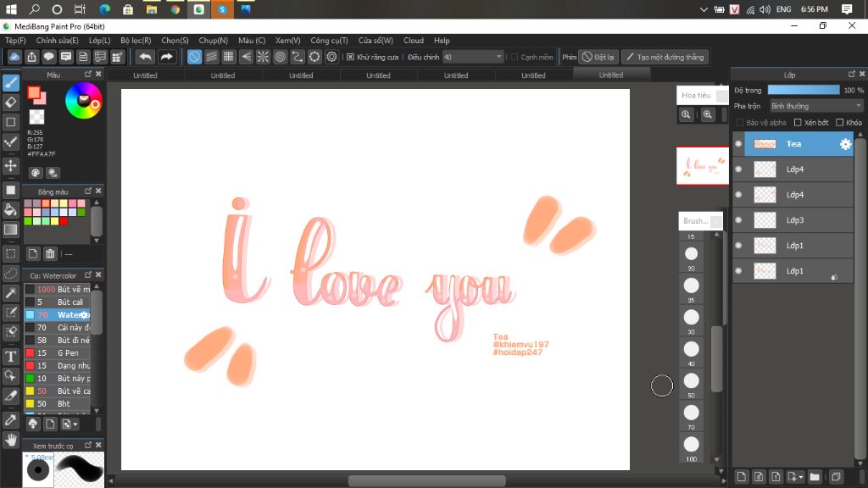
Task: Click the Đặt lại reset button
Action: 598,57
